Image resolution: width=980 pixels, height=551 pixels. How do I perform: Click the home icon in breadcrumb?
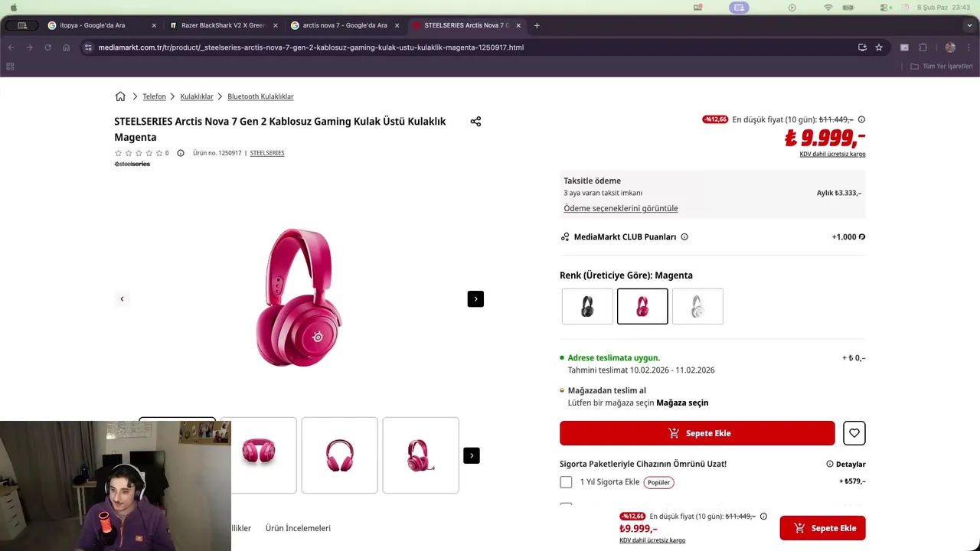120,96
